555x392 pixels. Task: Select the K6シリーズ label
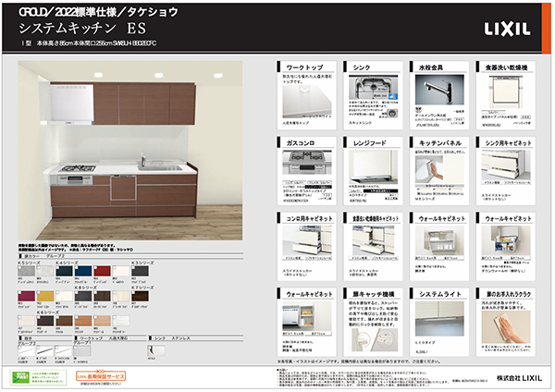[48, 312]
